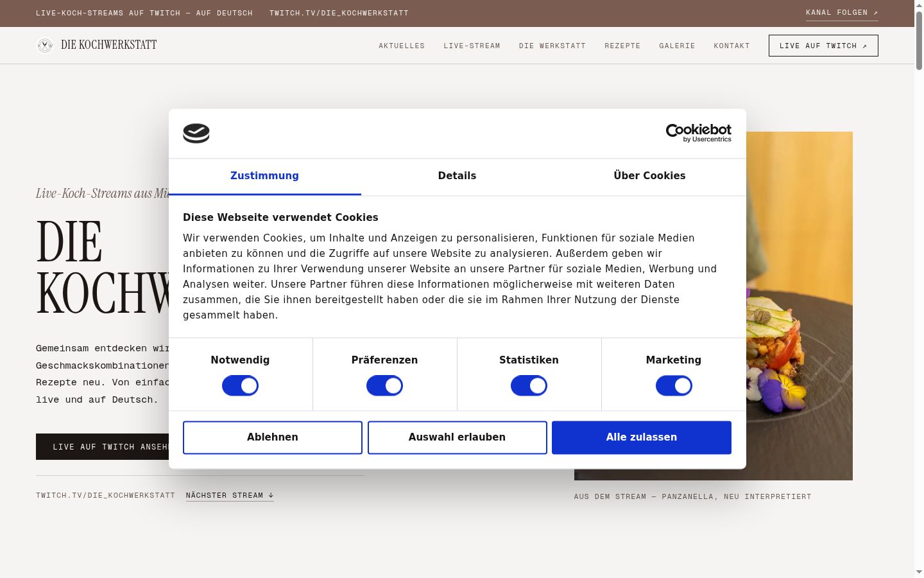Click the Panzanella dish photo
924x578 pixels.
[x=800, y=306]
